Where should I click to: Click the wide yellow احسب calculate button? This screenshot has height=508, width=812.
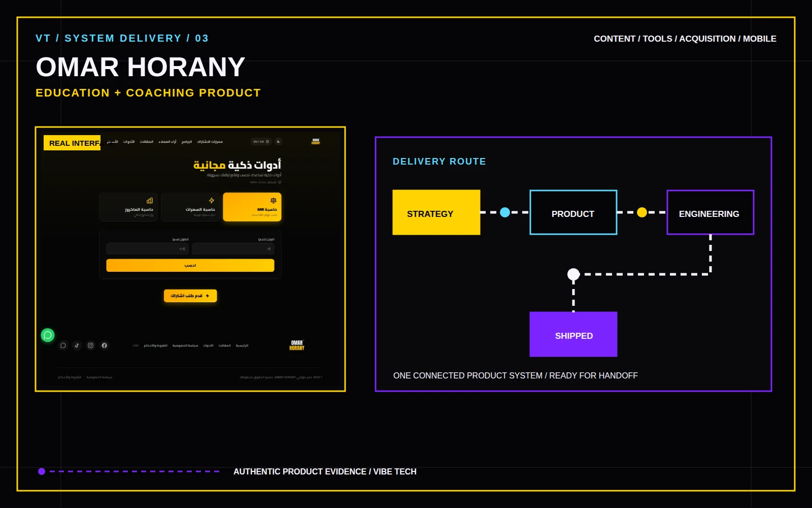[190, 265]
